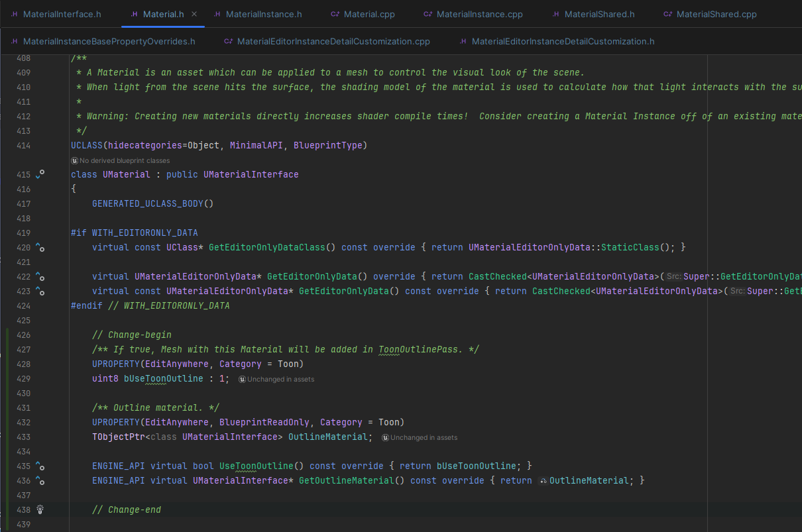Click the implementations gutter marker beside line 415

pyautogui.click(x=40, y=174)
